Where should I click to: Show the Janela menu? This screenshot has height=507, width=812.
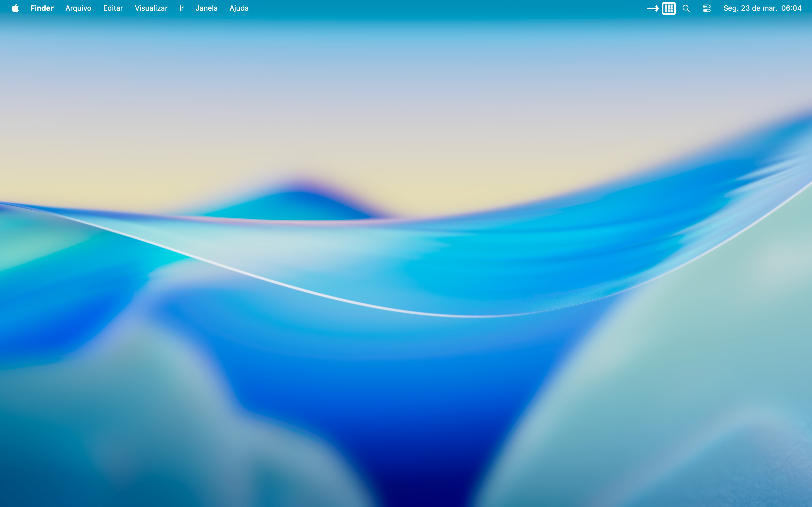click(x=206, y=8)
